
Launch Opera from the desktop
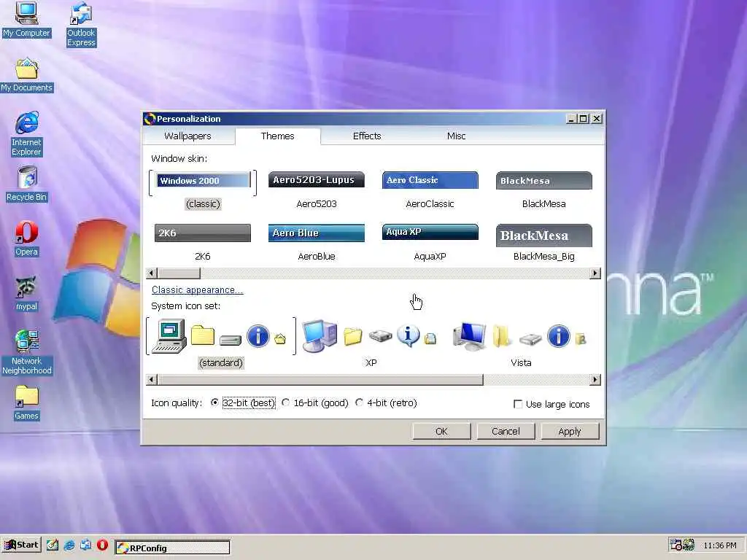tap(26, 238)
